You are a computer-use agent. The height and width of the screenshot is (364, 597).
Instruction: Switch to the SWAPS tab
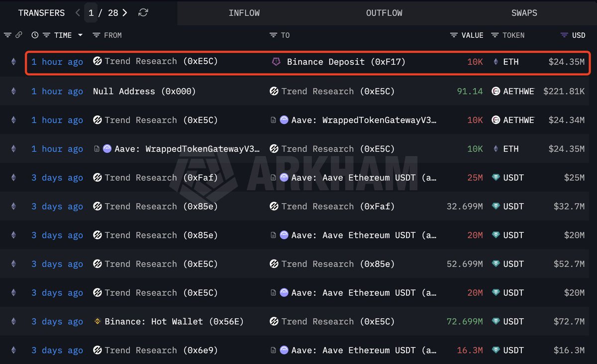point(524,13)
